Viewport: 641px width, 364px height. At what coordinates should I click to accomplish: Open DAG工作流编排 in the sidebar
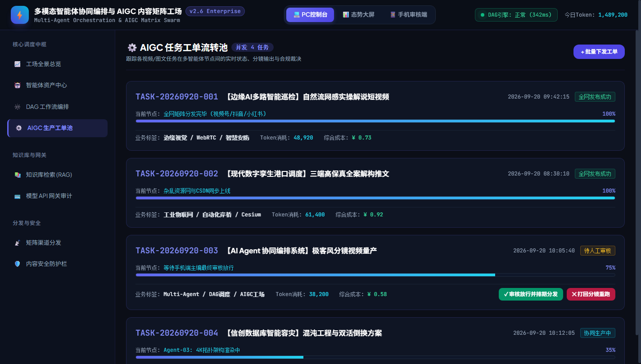click(x=58, y=107)
